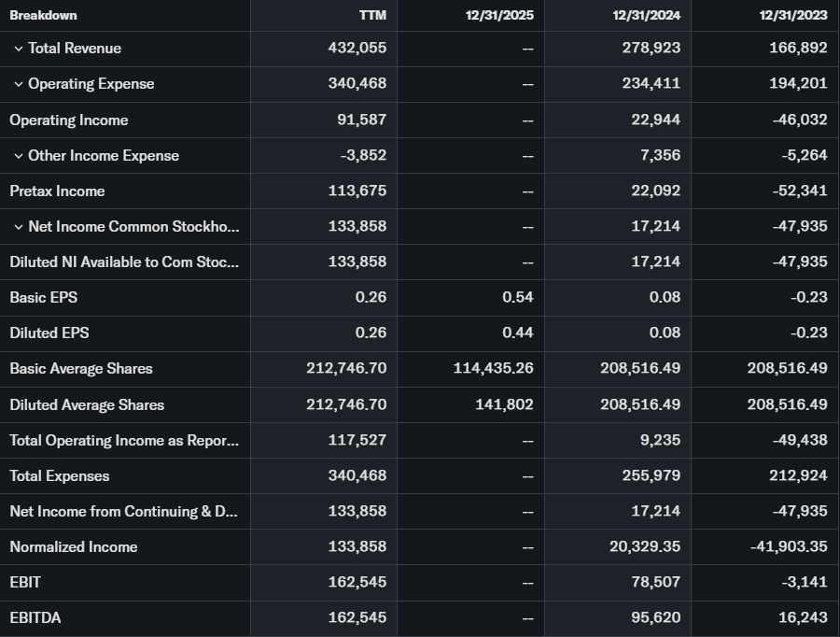Select the Pretax Income row label
Screen dimensions: 840x637
[57, 191]
